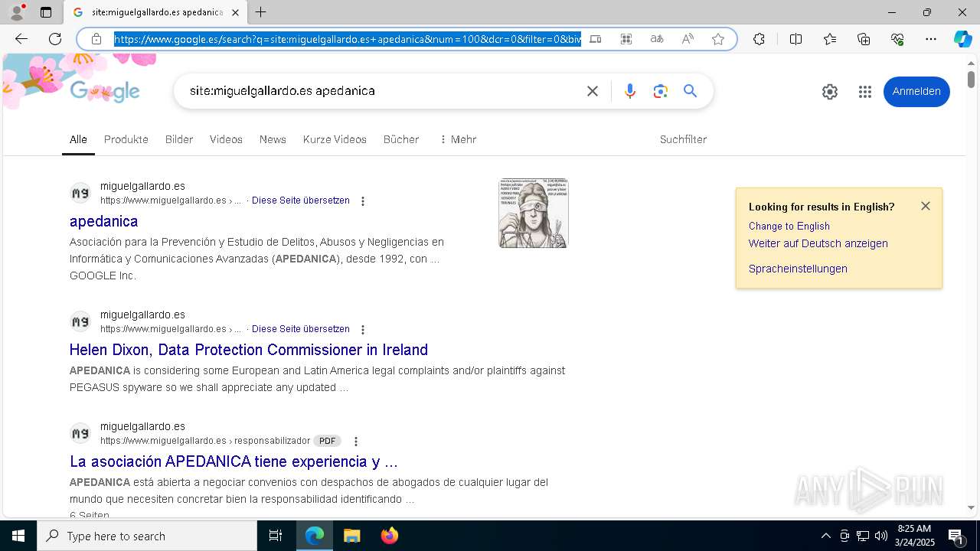This screenshot has height=551, width=980.
Task: Expand the Mehr search categories menu
Action: pyautogui.click(x=458, y=139)
